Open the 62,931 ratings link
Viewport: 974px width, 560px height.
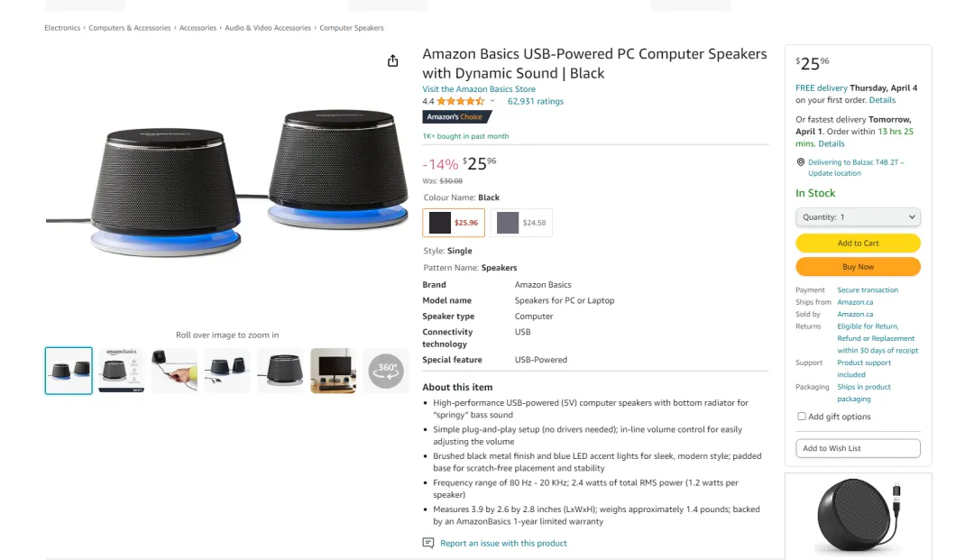click(x=536, y=102)
